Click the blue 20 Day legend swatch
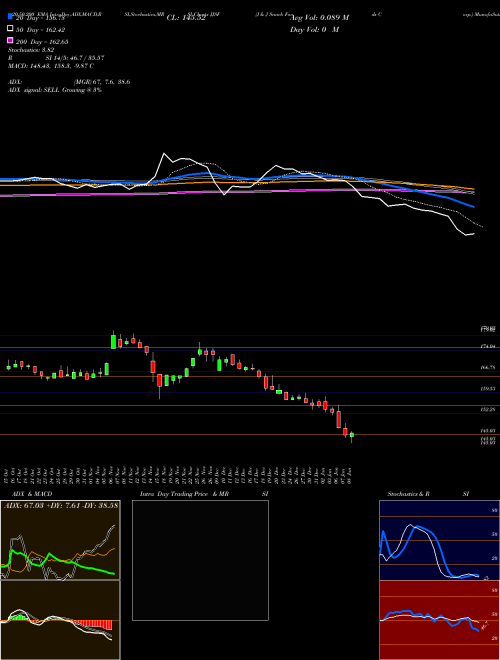Screen dimensions: 500x660 point(10,17)
